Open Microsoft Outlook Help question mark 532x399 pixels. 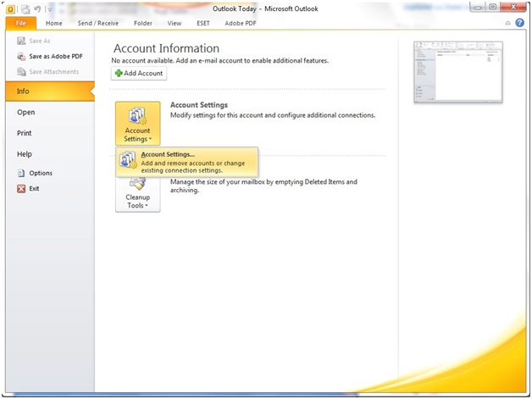[x=520, y=23]
